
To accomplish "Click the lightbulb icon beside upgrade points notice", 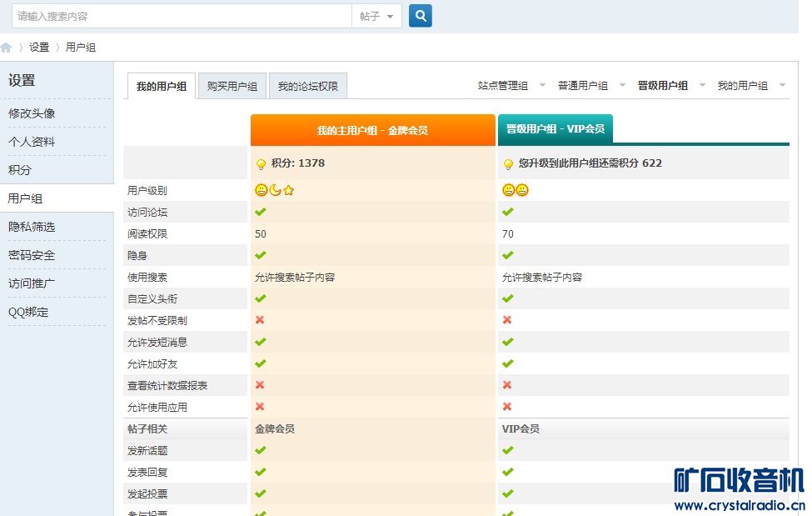I will click(508, 164).
